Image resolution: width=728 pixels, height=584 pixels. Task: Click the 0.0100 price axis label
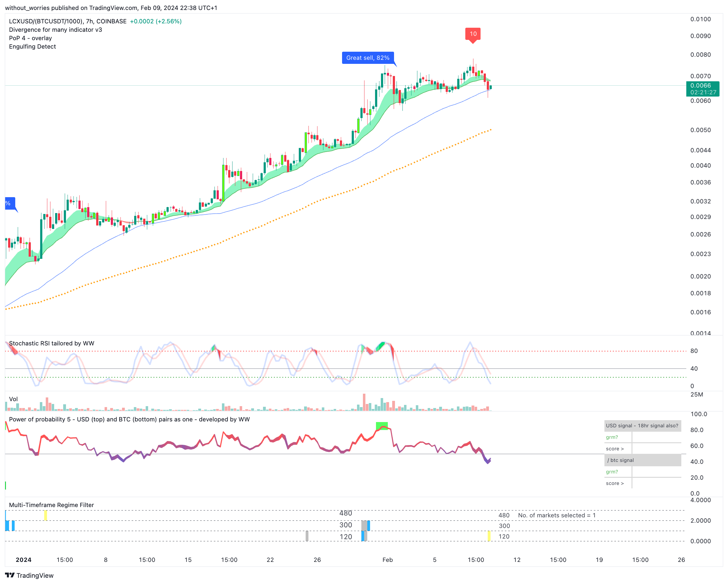700,19
